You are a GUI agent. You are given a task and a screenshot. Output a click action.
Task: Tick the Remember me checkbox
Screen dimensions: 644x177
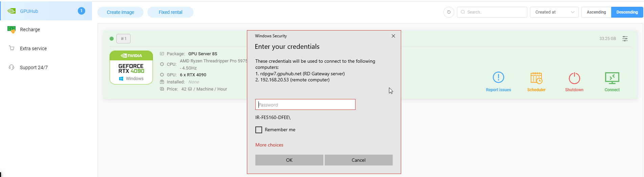(259, 130)
